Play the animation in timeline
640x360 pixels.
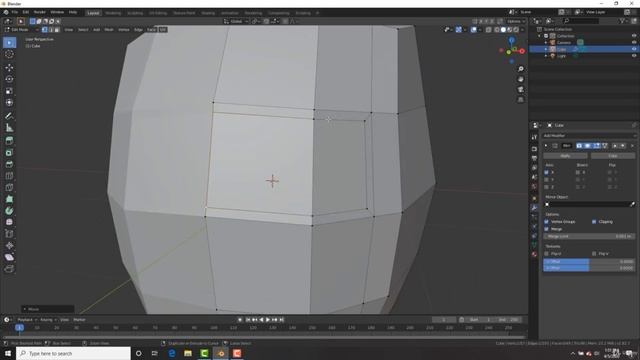(268, 320)
